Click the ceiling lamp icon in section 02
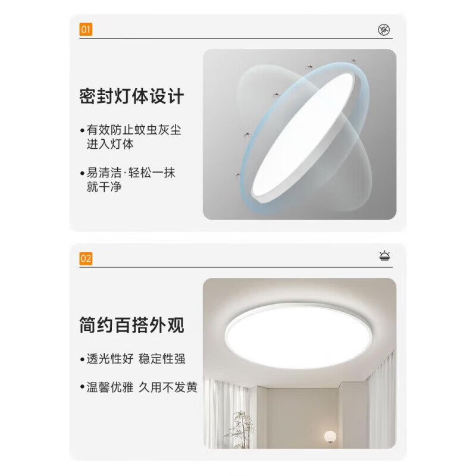The image size is (476, 476). 384,256
